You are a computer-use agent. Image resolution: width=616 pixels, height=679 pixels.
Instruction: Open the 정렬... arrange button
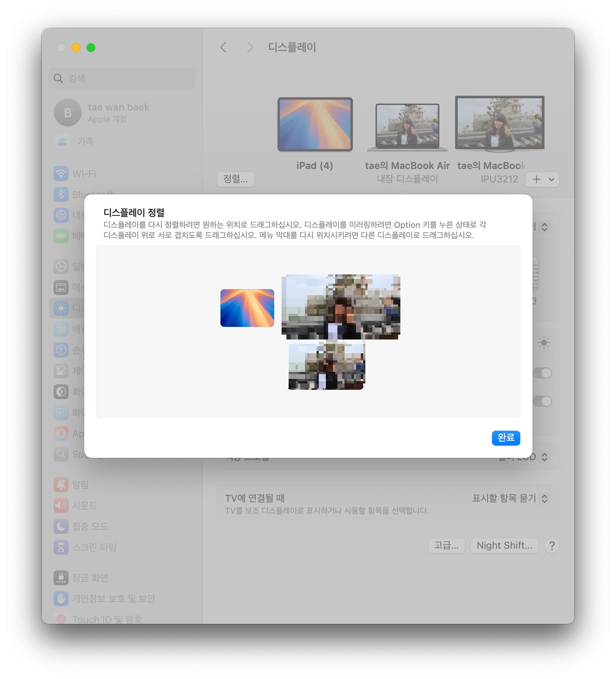(235, 179)
